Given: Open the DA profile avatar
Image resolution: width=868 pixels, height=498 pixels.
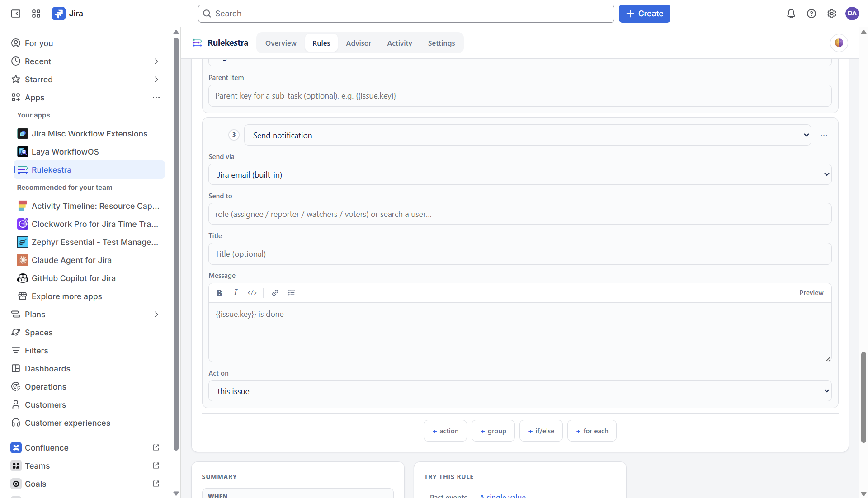Looking at the screenshot, I should point(852,14).
